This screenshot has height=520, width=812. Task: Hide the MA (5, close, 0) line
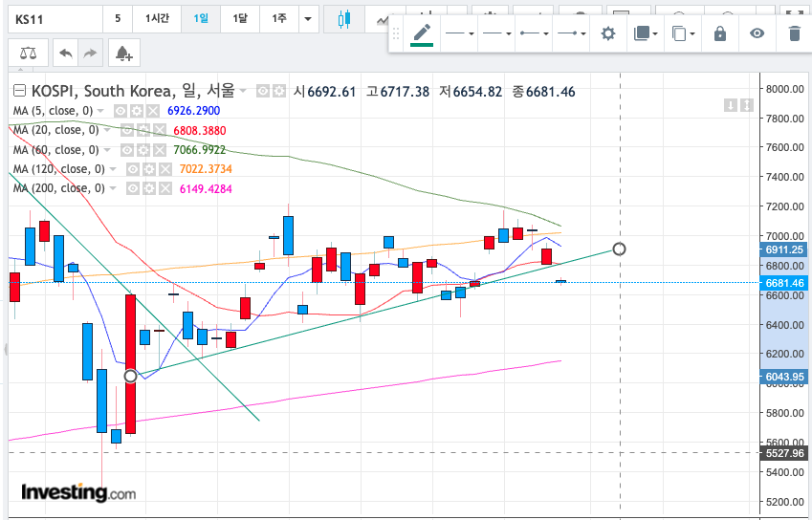(121, 111)
